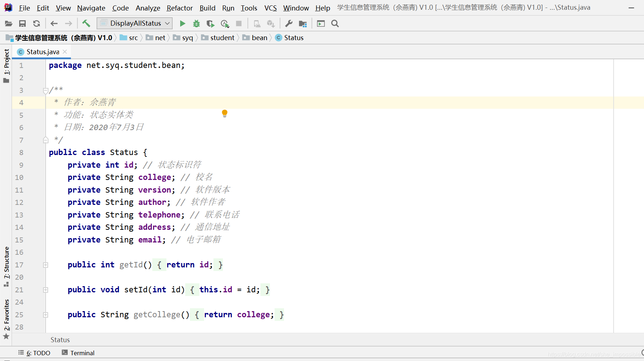This screenshot has height=361, width=644.
Task: Expand the getId method fold
Action: [46, 265]
